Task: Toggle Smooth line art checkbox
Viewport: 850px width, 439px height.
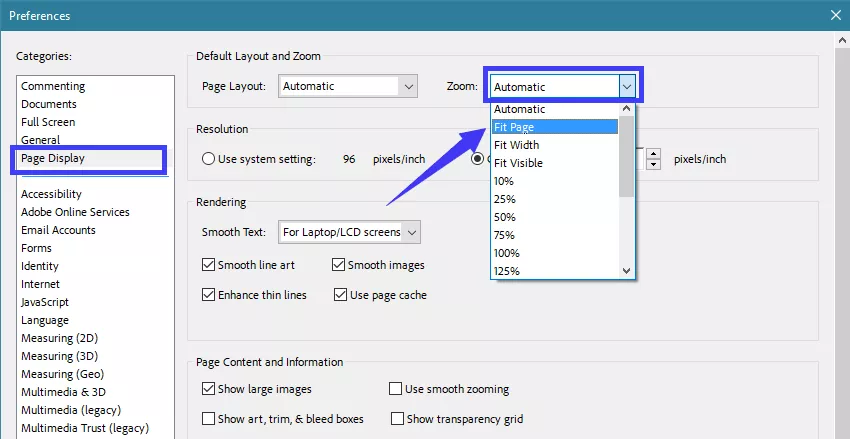Action: (x=208, y=265)
